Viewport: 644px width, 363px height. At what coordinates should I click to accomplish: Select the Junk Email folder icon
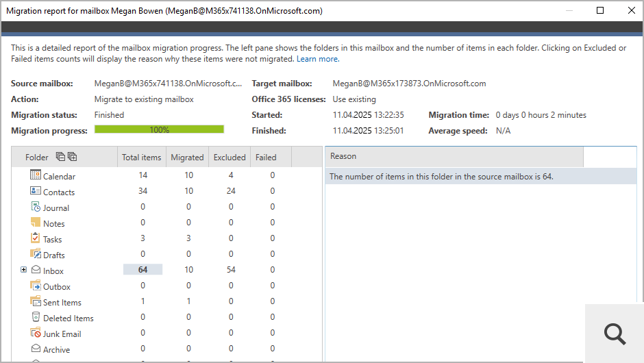[x=36, y=333]
